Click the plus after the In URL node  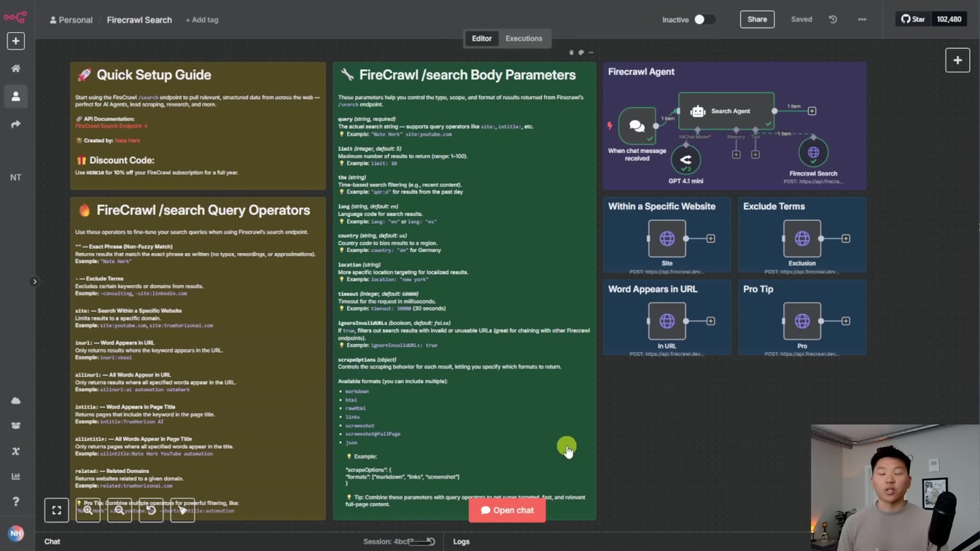[x=710, y=321]
